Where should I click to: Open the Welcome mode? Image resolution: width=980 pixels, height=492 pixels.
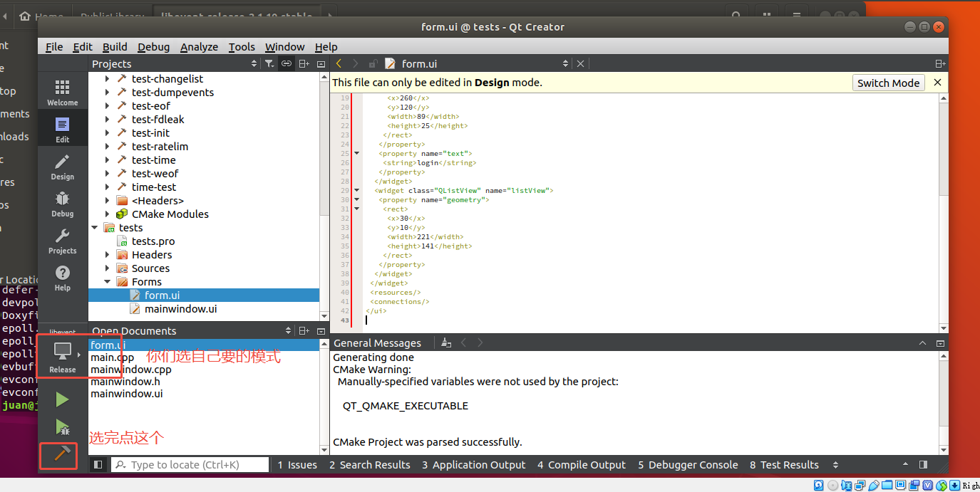tap(62, 93)
